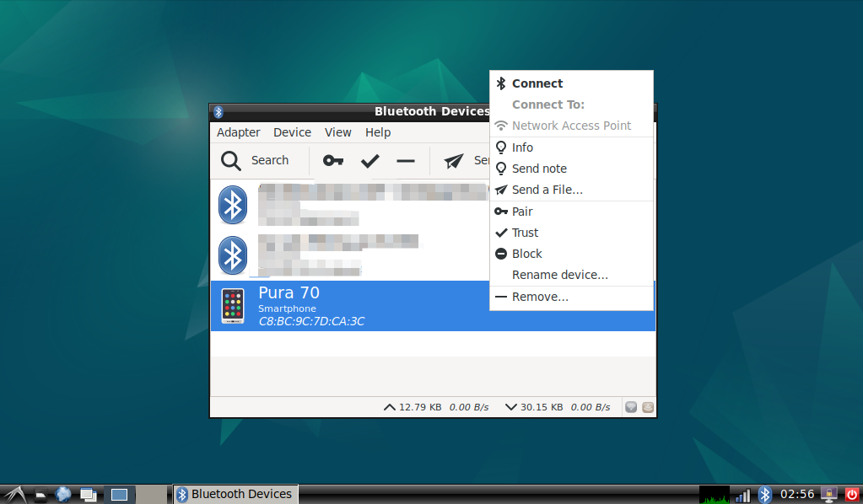Select Block in the context menu
The width and height of the screenshot is (863, 504).
point(571,254)
